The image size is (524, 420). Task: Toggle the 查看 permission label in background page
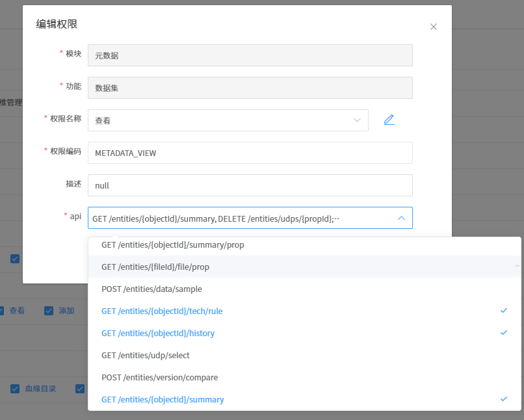17,311
